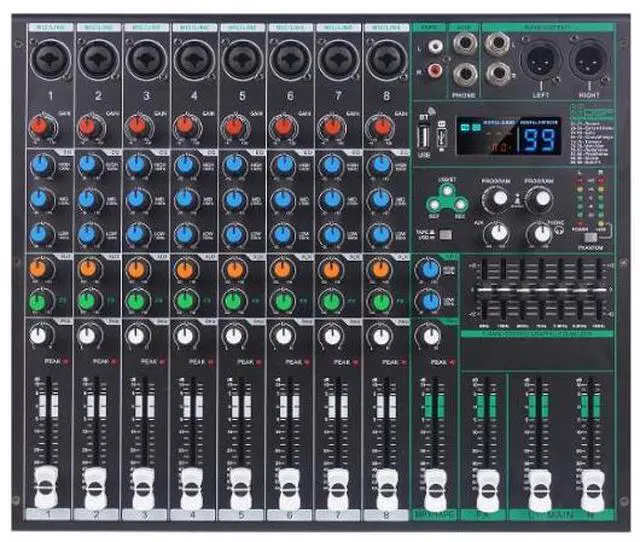Click the PHONE headphone level knob
Image resolution: width=640 pixels, height=542 pixels.
(540, 233)
